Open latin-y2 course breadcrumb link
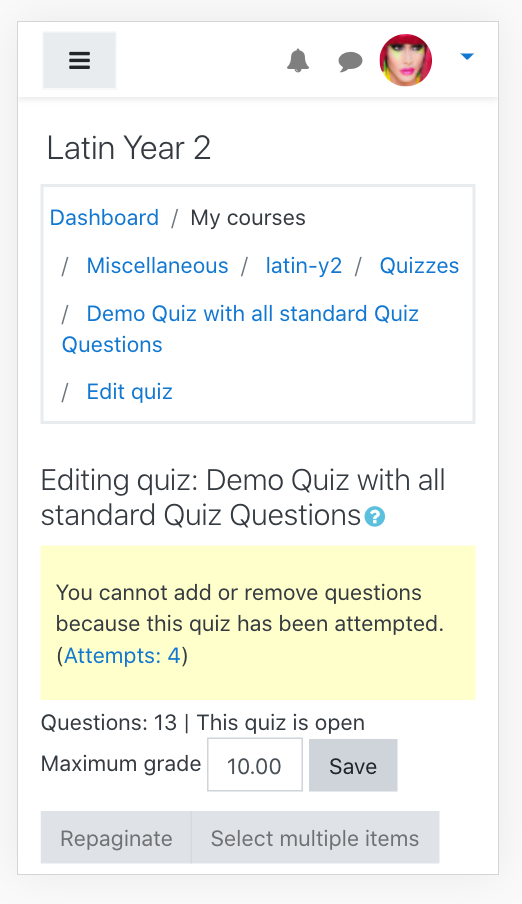This screenshot has width=522, height=904. pos(304,266)
